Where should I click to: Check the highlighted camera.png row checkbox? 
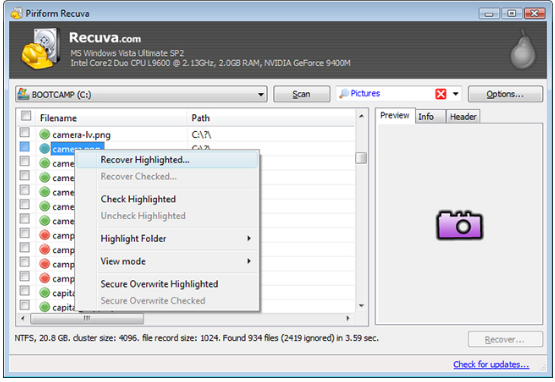click(x=24, y=147)
